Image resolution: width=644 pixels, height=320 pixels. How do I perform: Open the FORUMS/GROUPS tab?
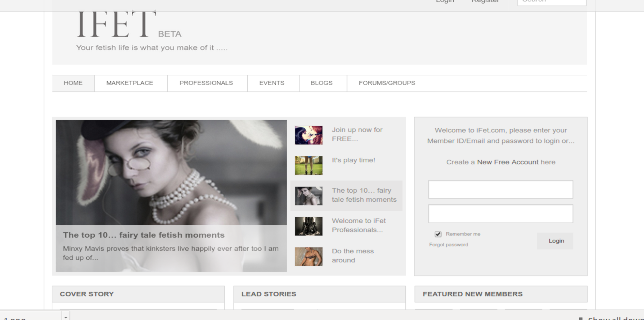coord(387,83)
